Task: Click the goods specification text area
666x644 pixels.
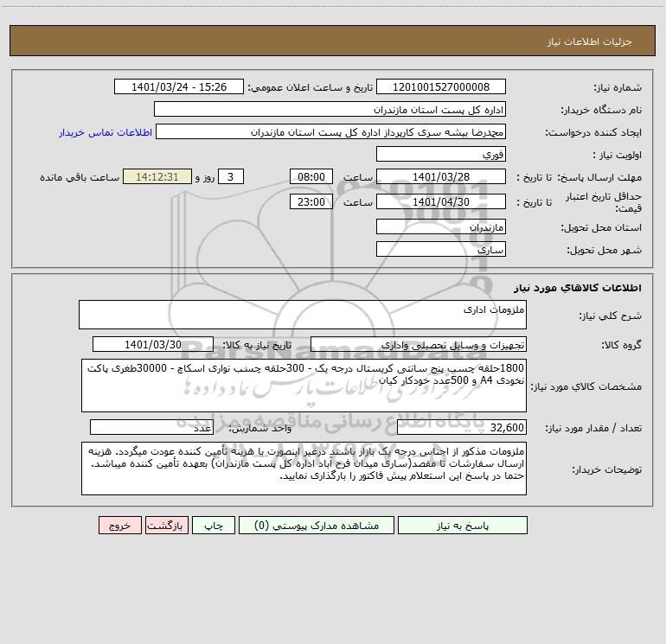Action: click(304, 386)
